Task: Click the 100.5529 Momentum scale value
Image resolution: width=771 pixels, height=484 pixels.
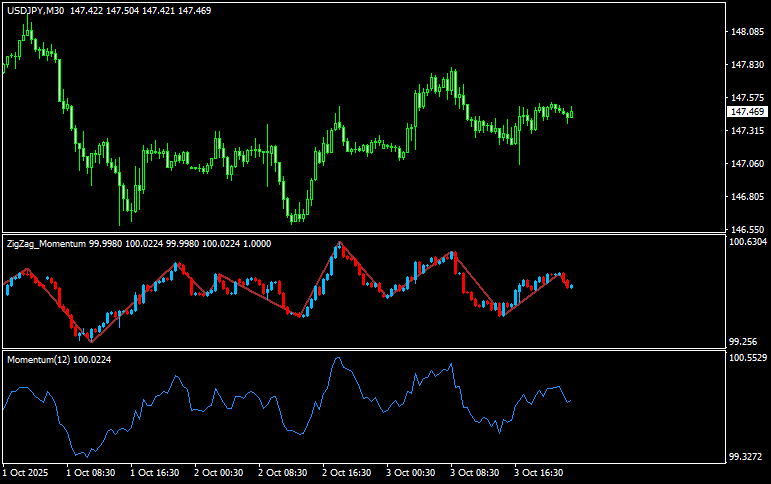Action: pos(748,358)
